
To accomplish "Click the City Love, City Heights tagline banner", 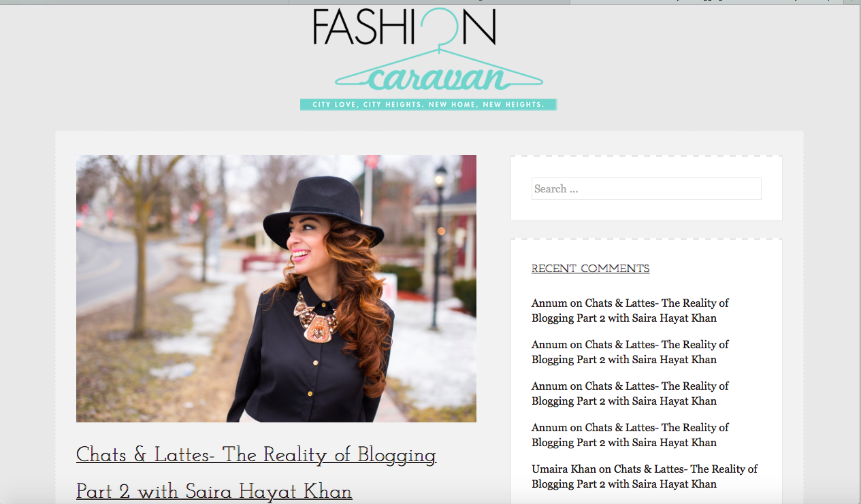I will click(428, 105).
